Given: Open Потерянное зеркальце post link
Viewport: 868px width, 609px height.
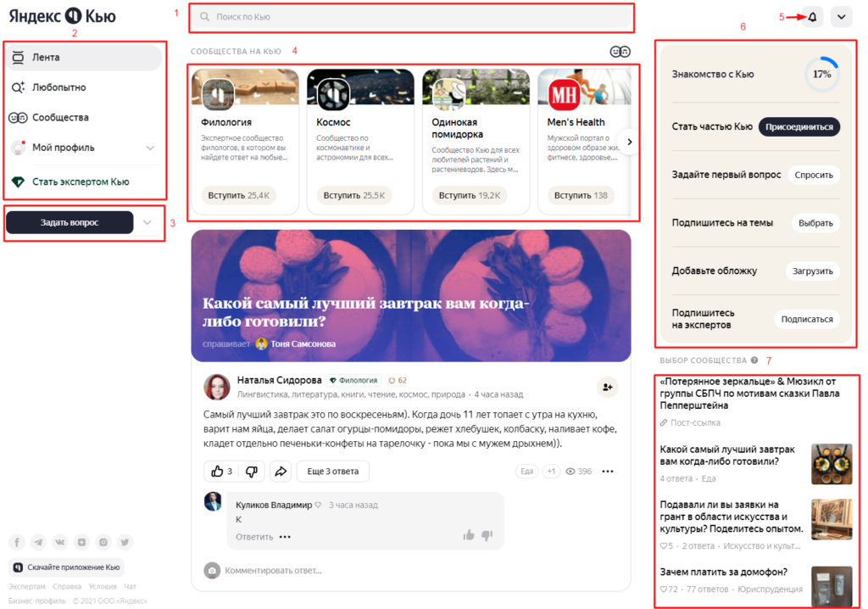Looking at the screenshot, I should tap(749, 394).
